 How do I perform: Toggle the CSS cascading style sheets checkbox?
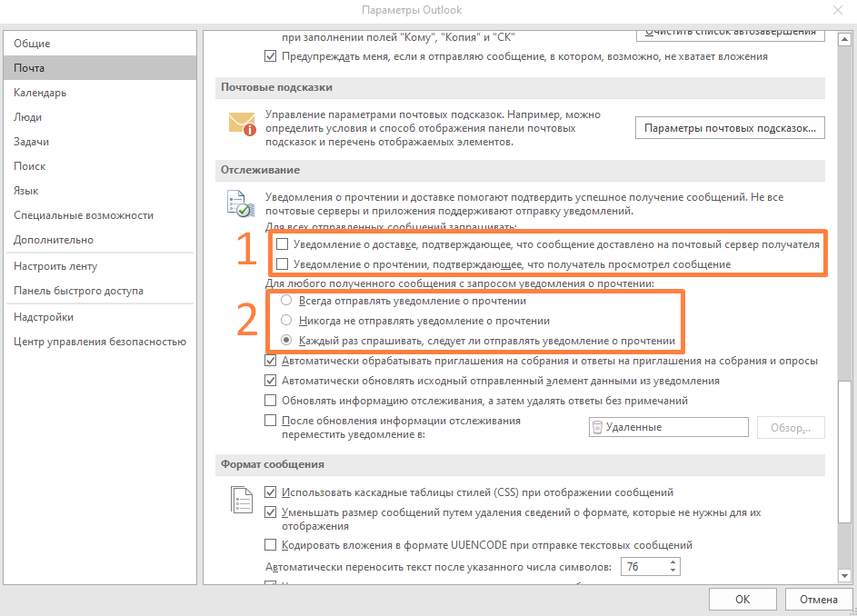click(x=271, y=492)
